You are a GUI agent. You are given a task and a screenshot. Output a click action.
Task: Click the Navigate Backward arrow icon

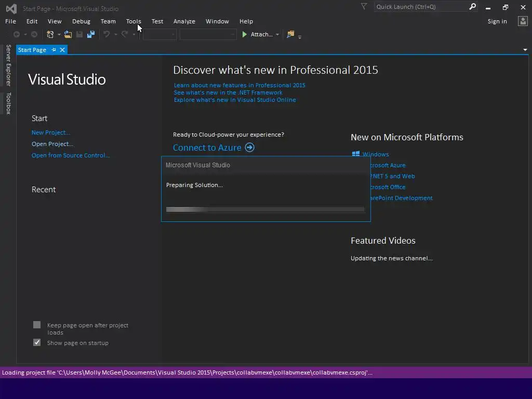tap(16, 34)
